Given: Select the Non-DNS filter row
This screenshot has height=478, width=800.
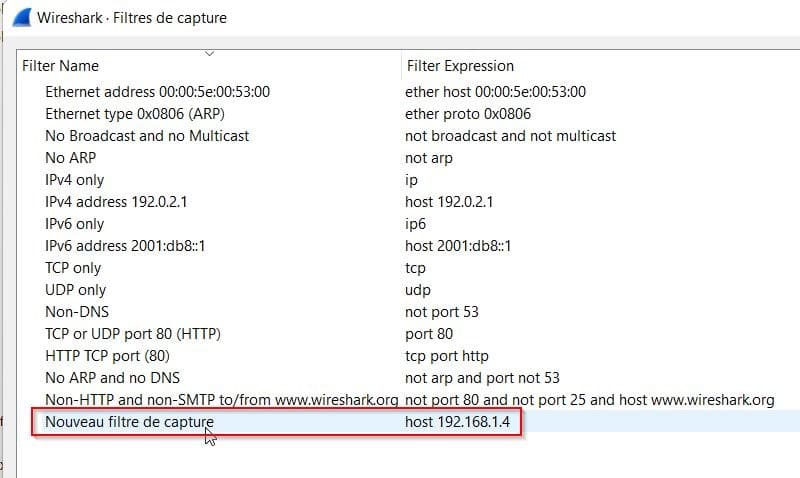Looking at the screenshot, I should (77, 312).
